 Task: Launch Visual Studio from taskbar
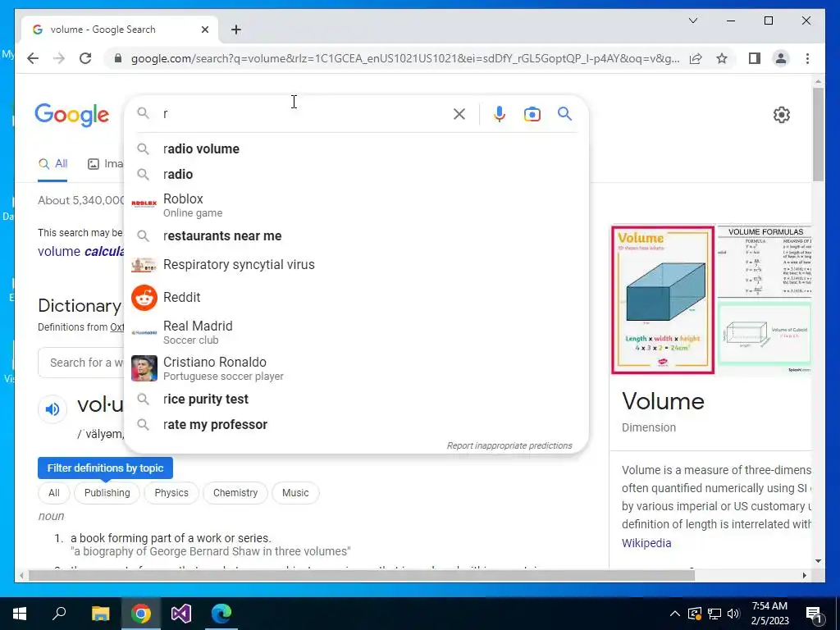point(181,614)
